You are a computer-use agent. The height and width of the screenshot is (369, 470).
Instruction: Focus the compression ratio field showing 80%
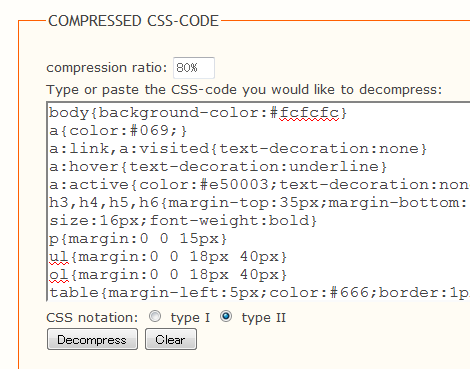point(194,68)
